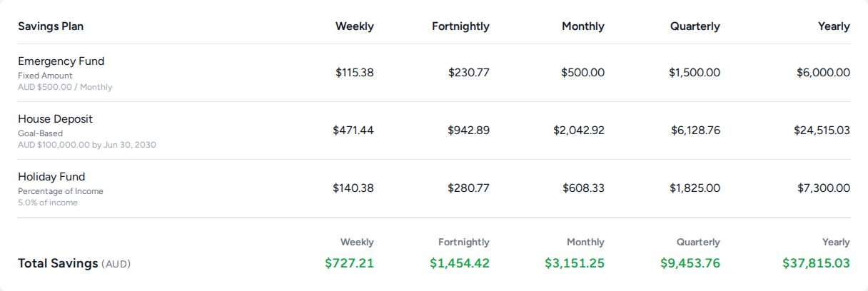Viewport: 868px width, 291px height.
Task: Select House Deposit yearly amount $24,515.03
Action: [822, 131]
